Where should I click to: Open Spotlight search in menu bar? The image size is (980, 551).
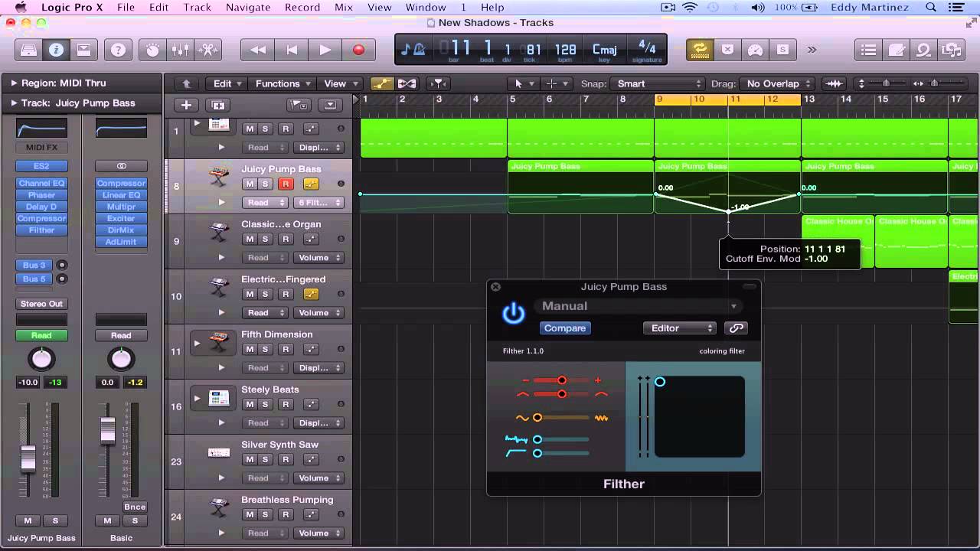(x=931, y=7)
